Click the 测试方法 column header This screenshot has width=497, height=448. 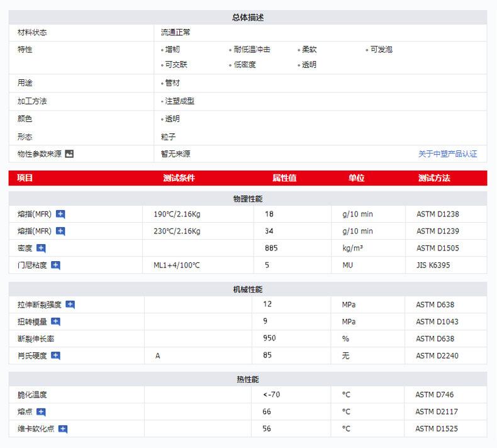434,178
